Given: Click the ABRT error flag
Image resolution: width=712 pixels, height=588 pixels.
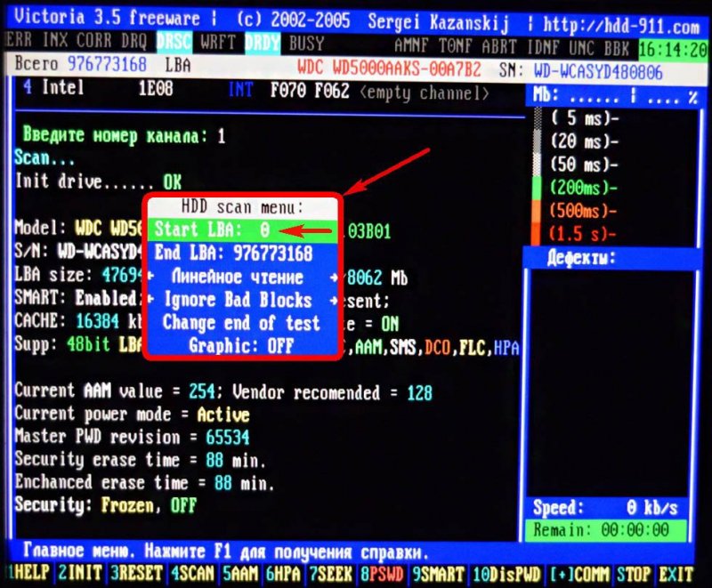Looking at the screenshot, I should (x=499, y=47).
